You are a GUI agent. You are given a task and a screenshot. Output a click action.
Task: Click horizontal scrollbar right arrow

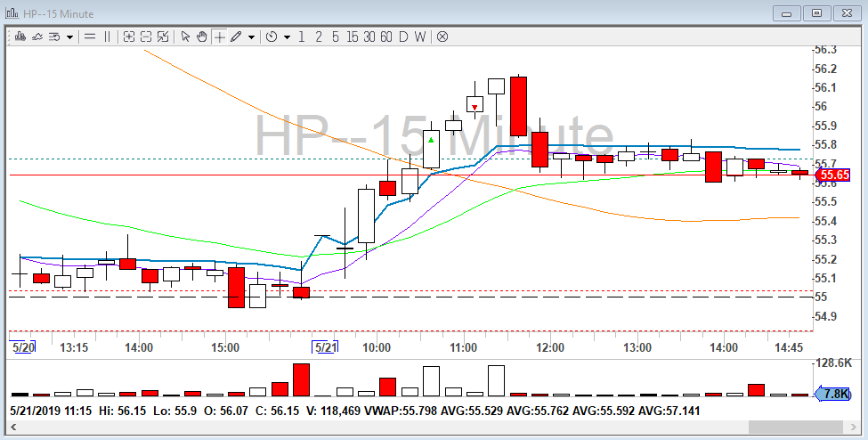[x=854, y=428]
